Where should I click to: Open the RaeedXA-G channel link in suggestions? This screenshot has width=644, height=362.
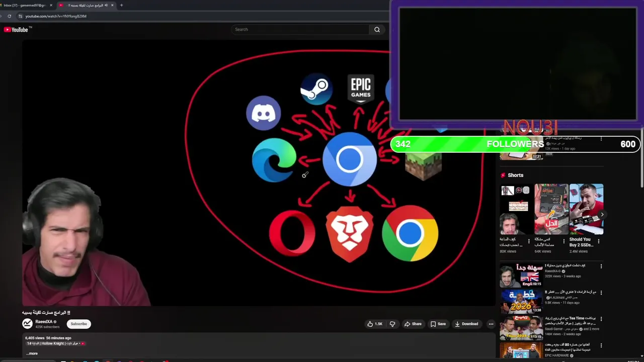click(552, 271)
